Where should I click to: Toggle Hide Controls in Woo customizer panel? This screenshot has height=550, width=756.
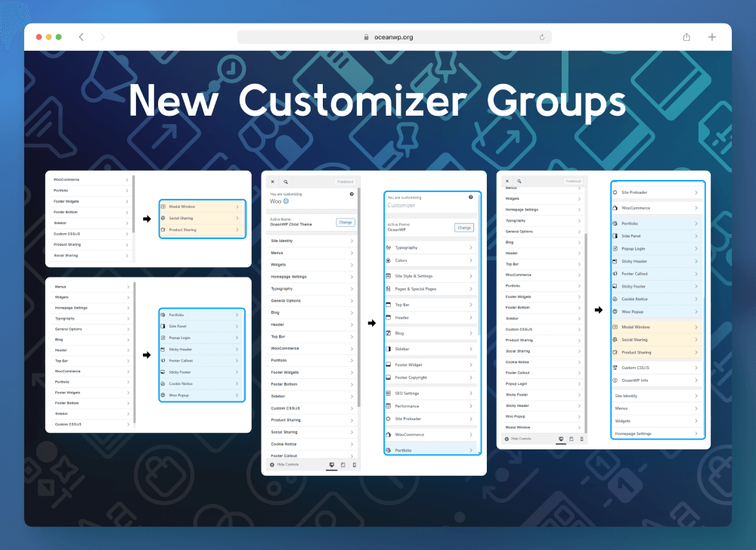(x=285, y=465)
